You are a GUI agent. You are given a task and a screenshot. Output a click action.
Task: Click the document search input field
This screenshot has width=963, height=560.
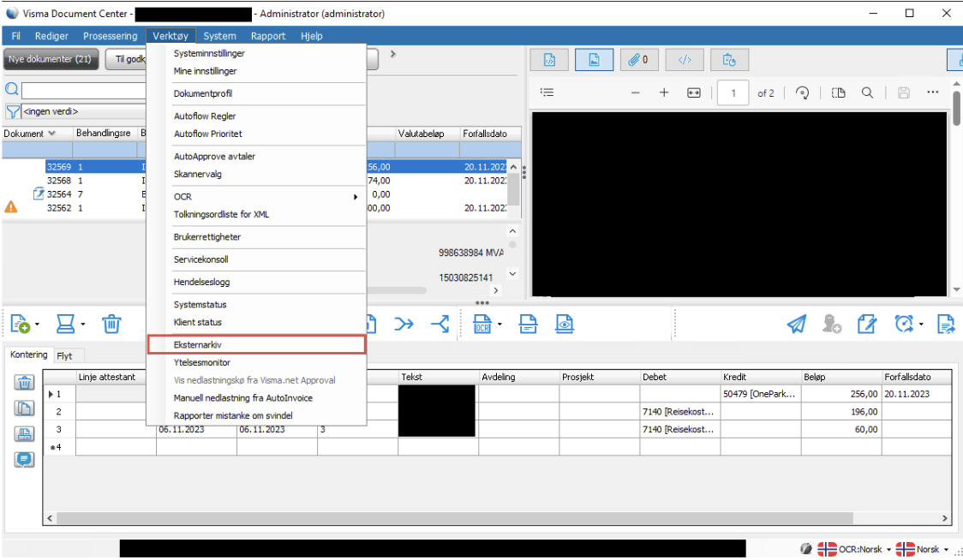tap(83, 90)
